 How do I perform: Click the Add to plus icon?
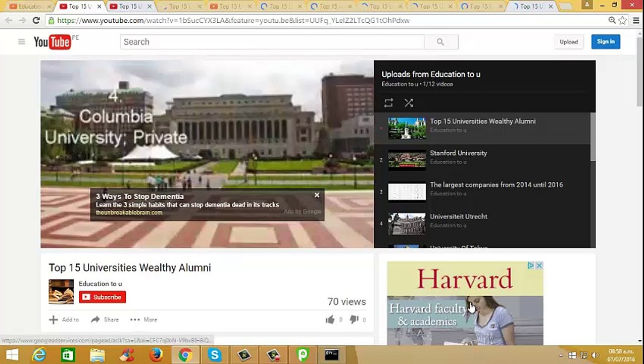point(53,320)
